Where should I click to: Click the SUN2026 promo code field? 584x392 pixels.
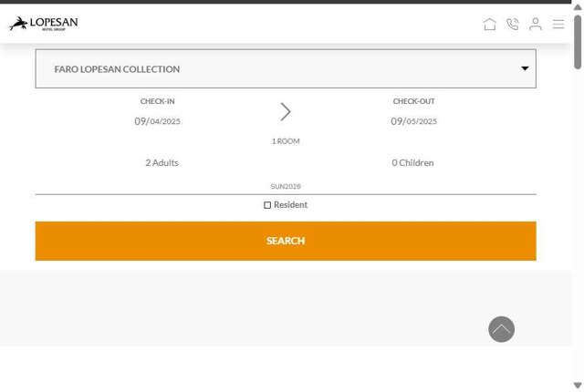click(x=286, y=186)
